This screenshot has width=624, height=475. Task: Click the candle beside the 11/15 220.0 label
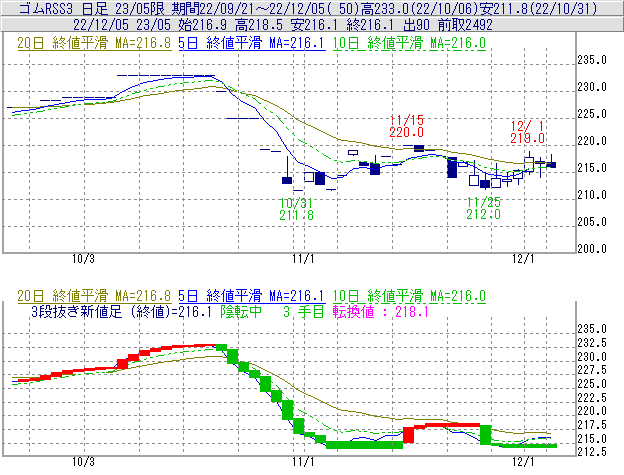(x=419, y=148)
